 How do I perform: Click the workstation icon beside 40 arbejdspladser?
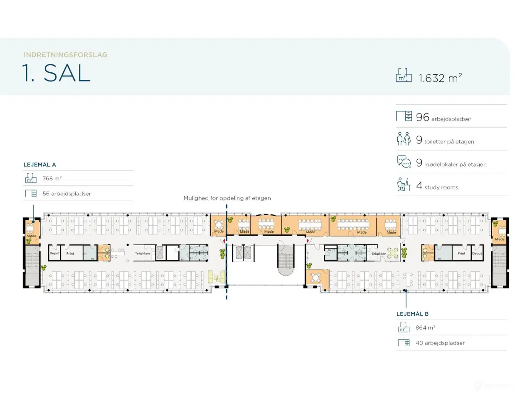point(404,343)
